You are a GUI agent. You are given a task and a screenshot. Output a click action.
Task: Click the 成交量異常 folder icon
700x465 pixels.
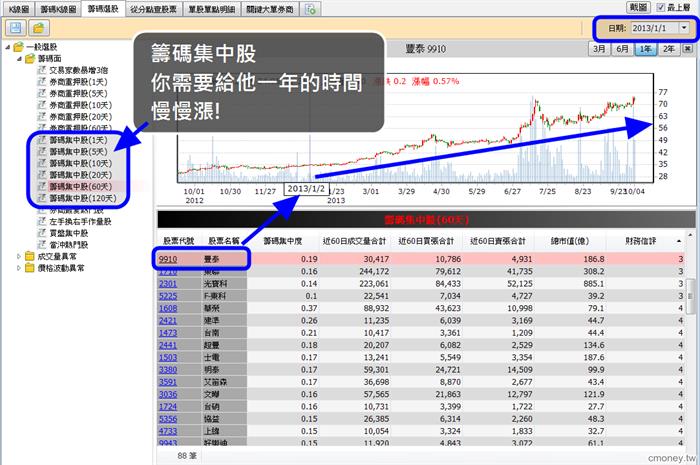[x=30, y=256]
